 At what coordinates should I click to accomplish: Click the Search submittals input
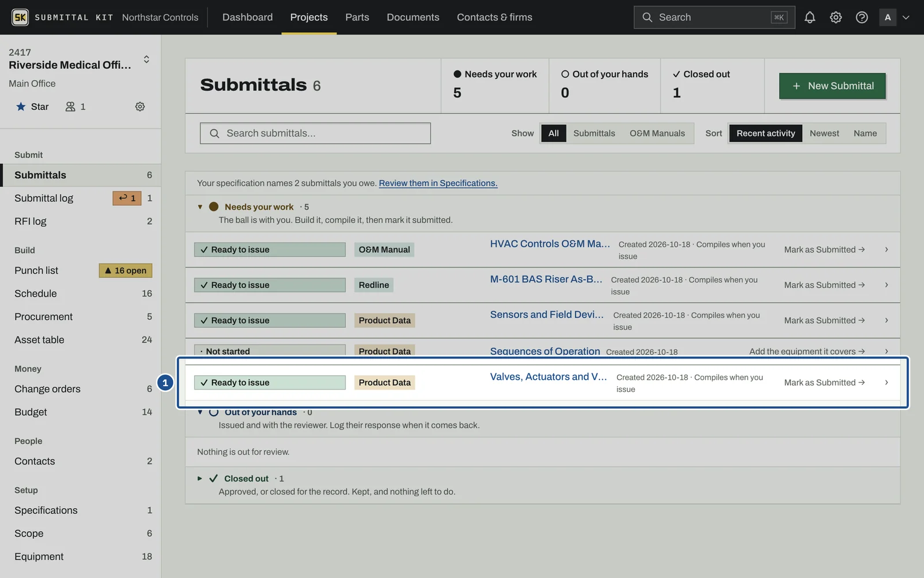[x=315, y=133]
